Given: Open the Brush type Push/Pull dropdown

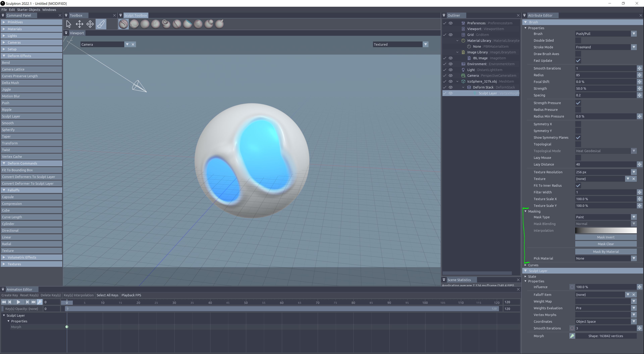Looking at the screenshot, I should (x=633, y=34).
